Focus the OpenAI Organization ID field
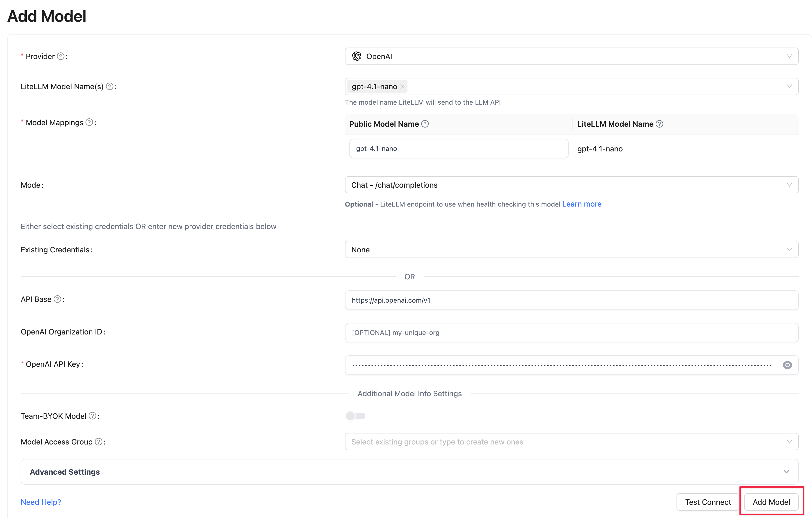This screenshot has height=518, width=812. coord(572,333)
